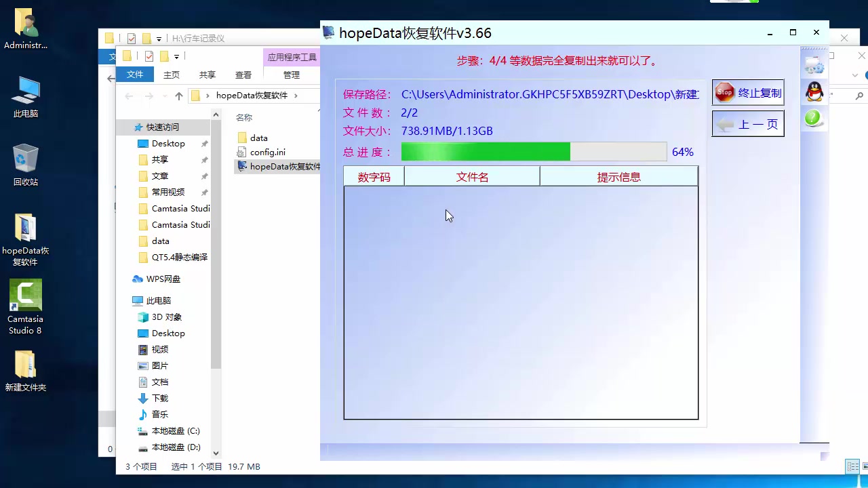Open QQ penguin icon in the sidebar
Image resolution: width=868 pixels, height=488 pixels.
click(x=814, y=91)
